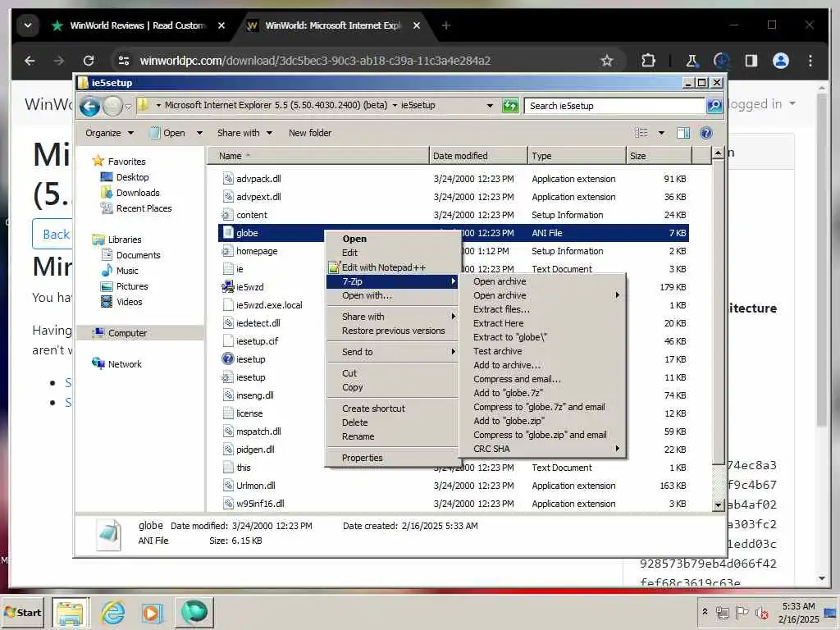Open the Explorer help icon
This screenshot has height=630, width=840.
[706, 133]
